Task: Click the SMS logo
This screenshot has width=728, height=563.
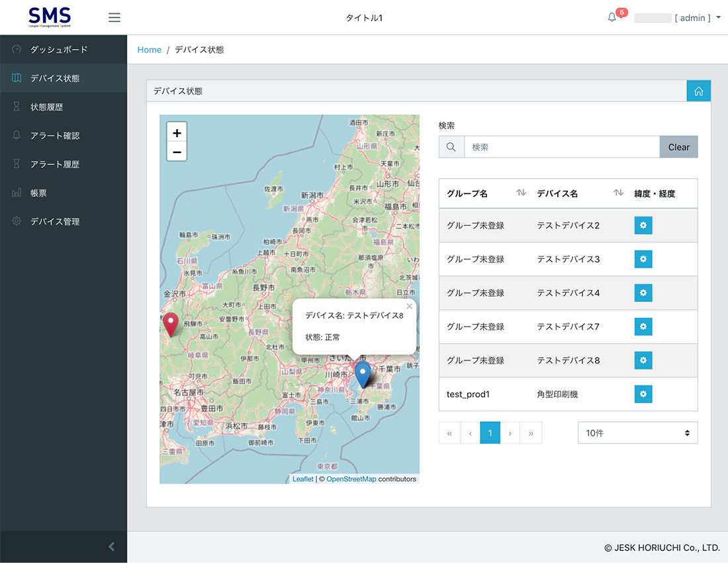Action: (x=49, y=17)
